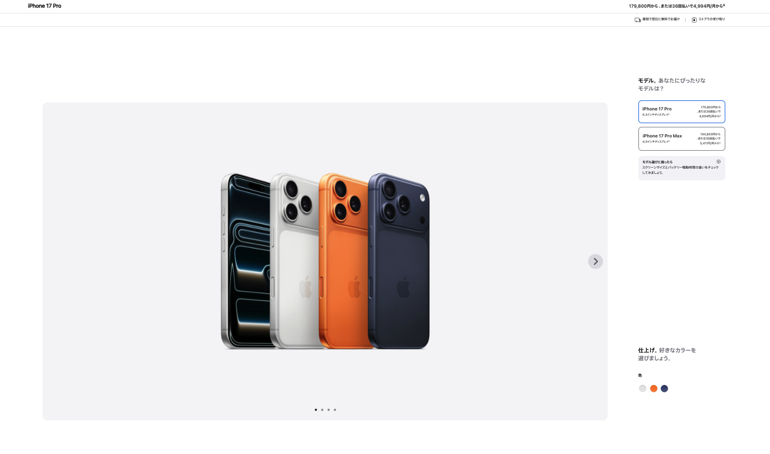Click the iPhone 17 Pro title in header

(x=45, y=6)
